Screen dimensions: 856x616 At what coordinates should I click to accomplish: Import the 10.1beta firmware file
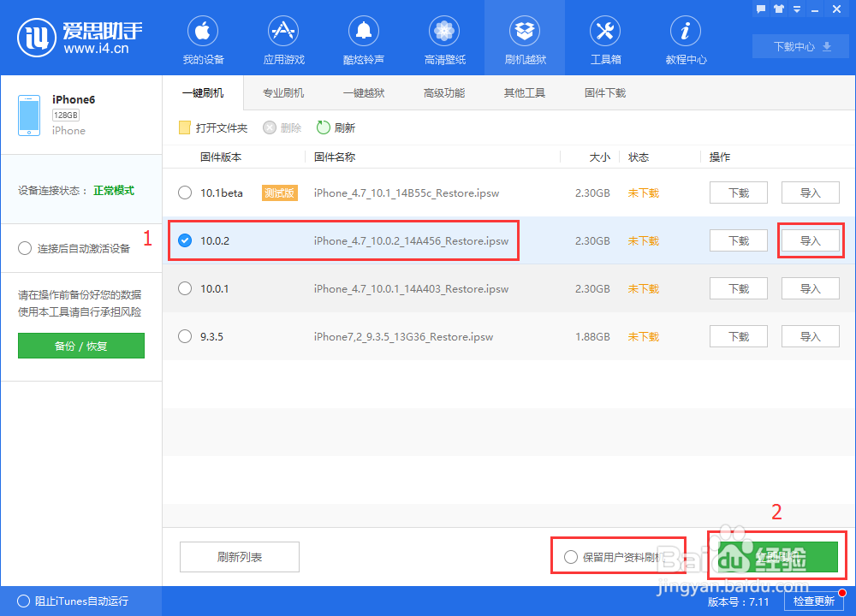tap(810, 192)
